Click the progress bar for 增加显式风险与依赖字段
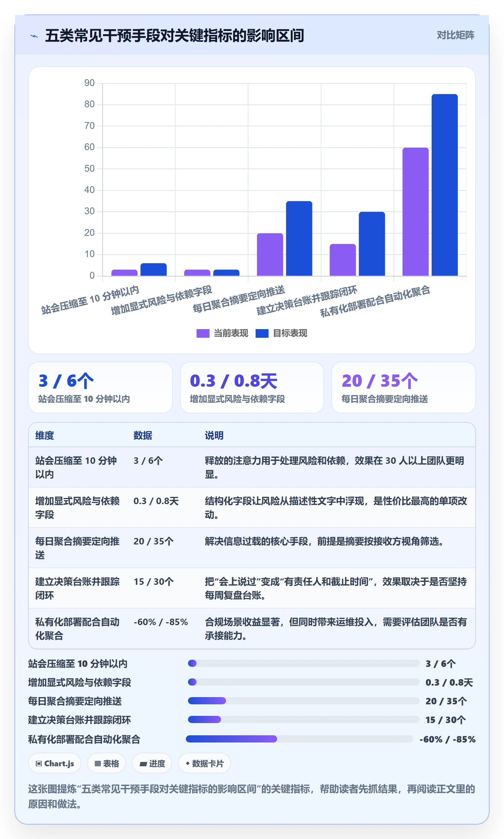Viewport: 504px width, 839px height. pos(303,682)
